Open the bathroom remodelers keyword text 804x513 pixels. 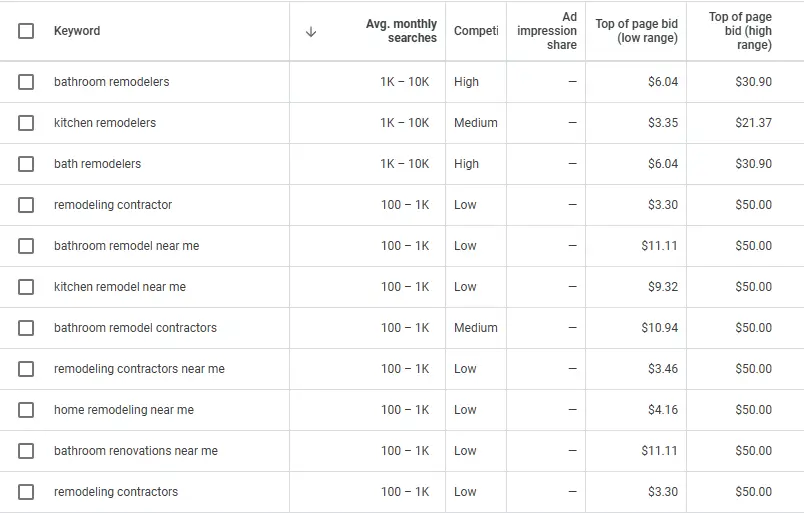(x=111, y=82)
